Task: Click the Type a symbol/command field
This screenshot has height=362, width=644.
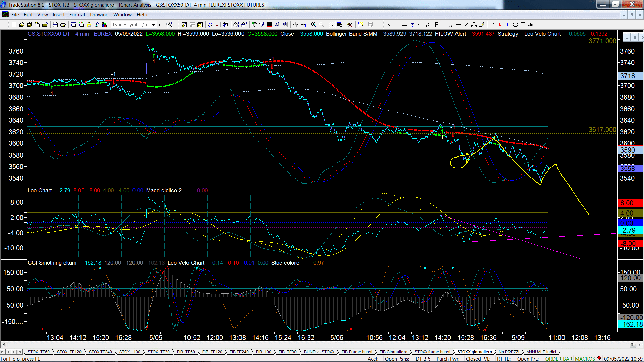Action: point(131,24)
